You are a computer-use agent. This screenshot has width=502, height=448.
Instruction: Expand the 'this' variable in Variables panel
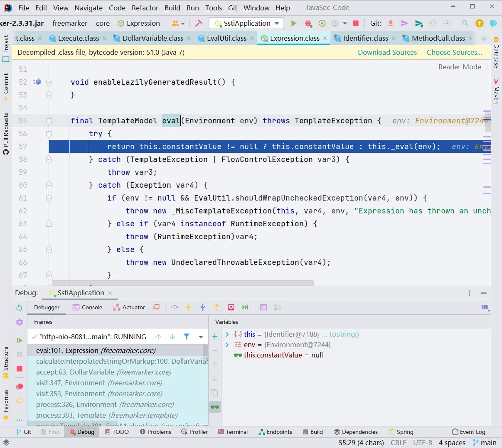(227, 334)
